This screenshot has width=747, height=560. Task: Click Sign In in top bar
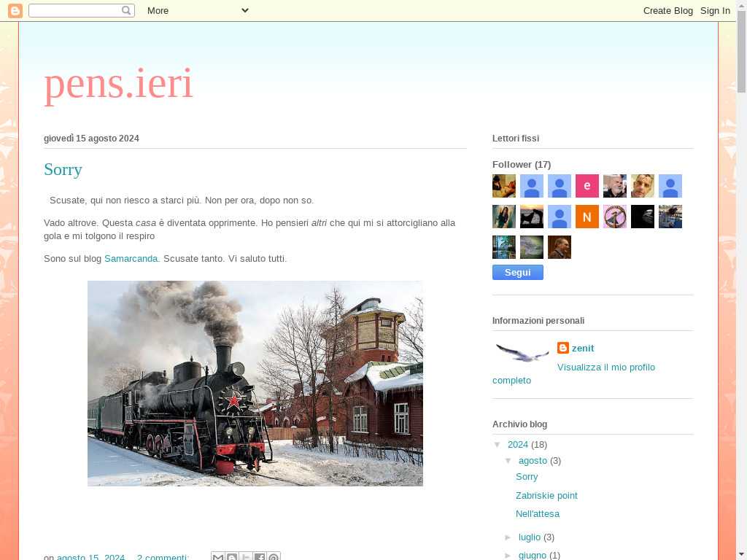click(715, 10)
